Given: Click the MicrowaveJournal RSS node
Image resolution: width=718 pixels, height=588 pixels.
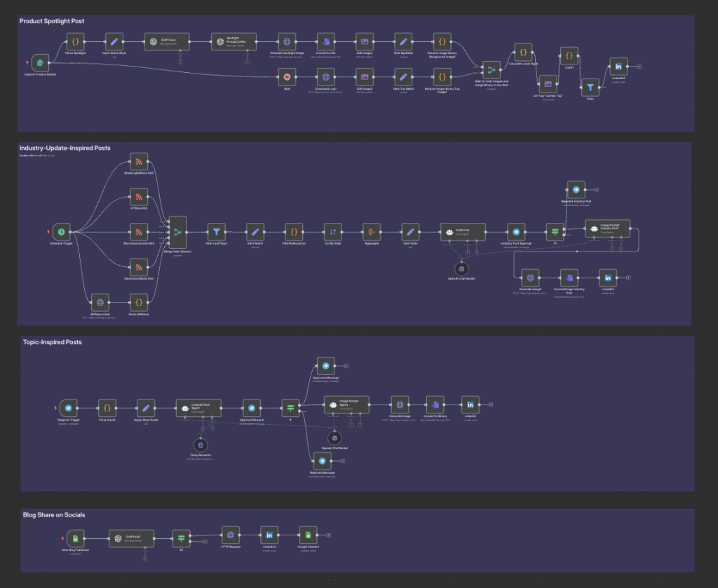Looking at the screenshot, I should point(139,232).
